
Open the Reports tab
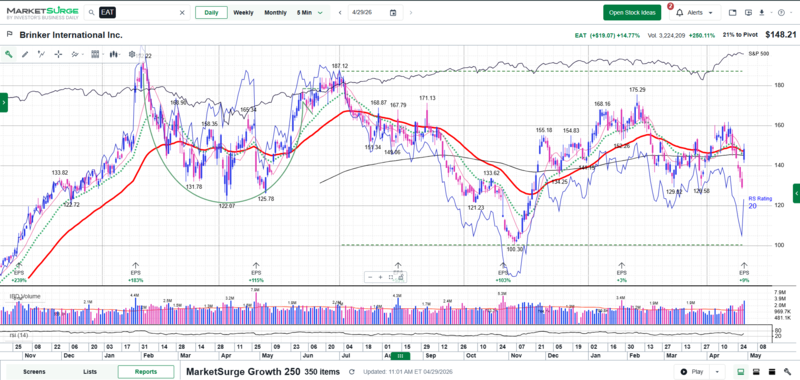145,372
